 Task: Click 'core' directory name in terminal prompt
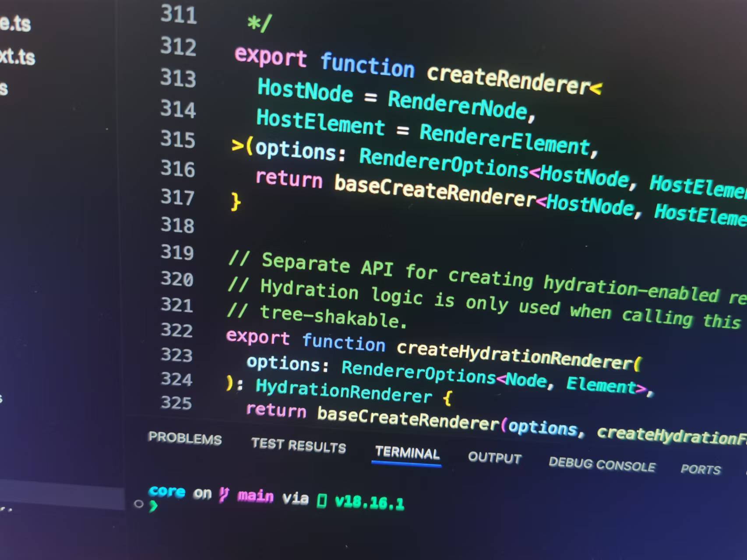(x=167, y=491)
